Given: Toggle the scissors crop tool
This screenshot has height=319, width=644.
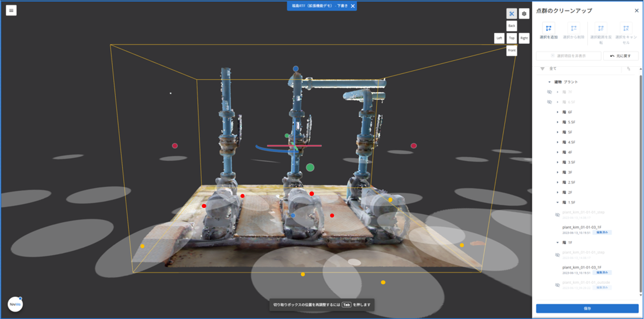Looking at the screenshot, I should (x=511, y=14).
